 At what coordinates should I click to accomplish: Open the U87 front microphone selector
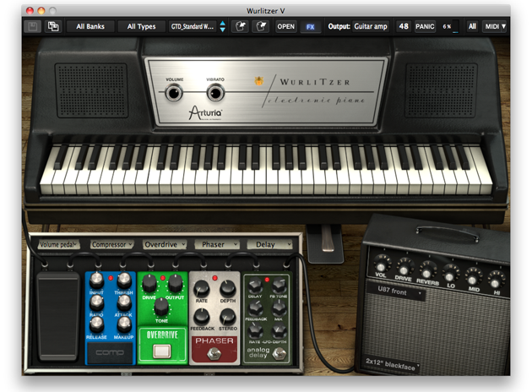coord(396,291)
